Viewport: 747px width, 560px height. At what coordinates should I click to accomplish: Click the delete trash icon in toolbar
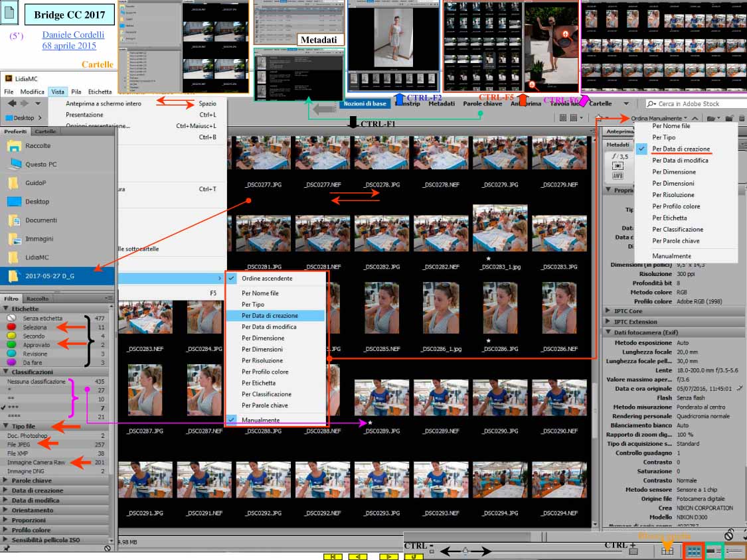click(742, 118)
